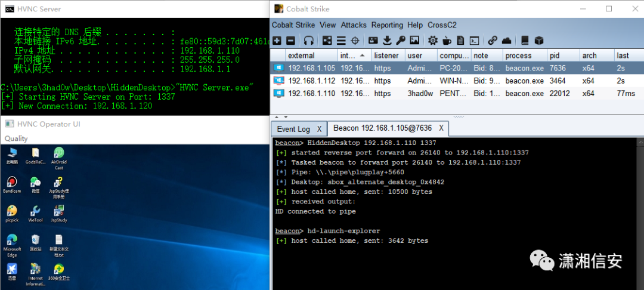Viewport: 644px width, 290px height.
Task: Select WeTool desktop shortcut
Action: (35, 214)
